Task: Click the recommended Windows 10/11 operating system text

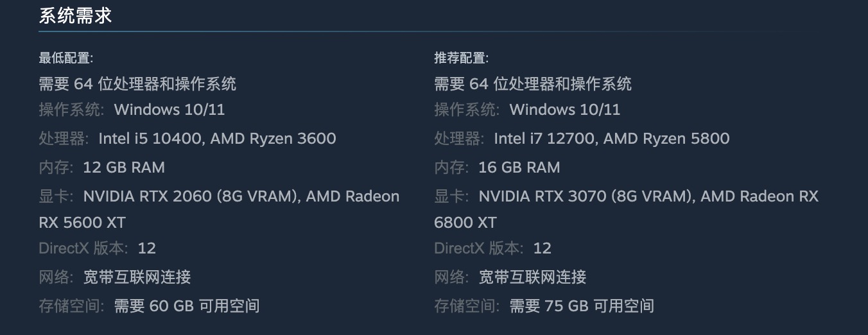Action: (x=565, y=110)
